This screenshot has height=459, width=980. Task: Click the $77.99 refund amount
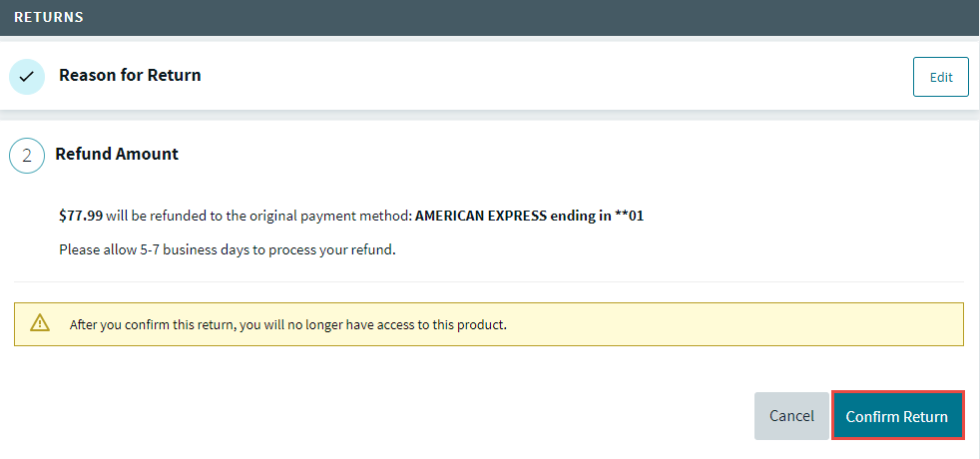[81, 216]
